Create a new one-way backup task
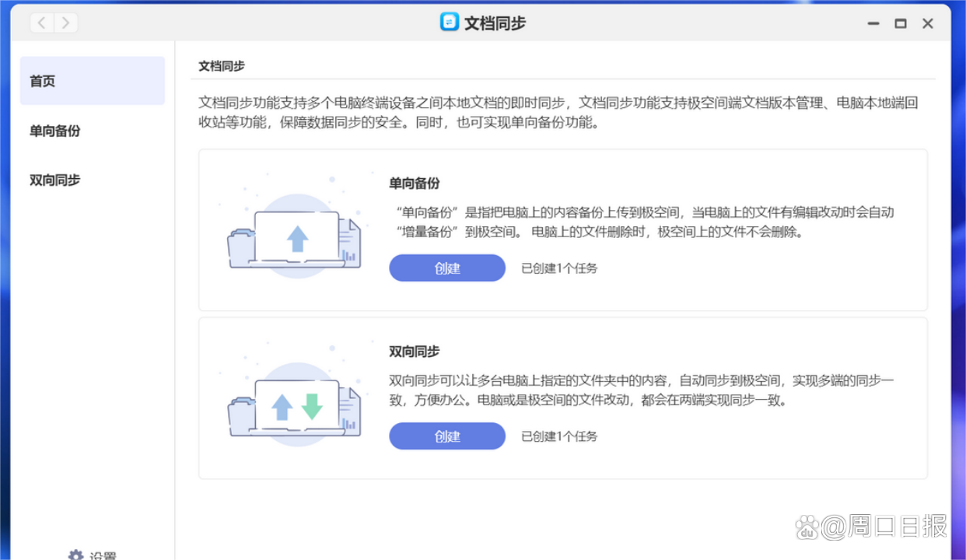Image resolution: width=966 pixels, height=560 pixels. pos(447,268)
